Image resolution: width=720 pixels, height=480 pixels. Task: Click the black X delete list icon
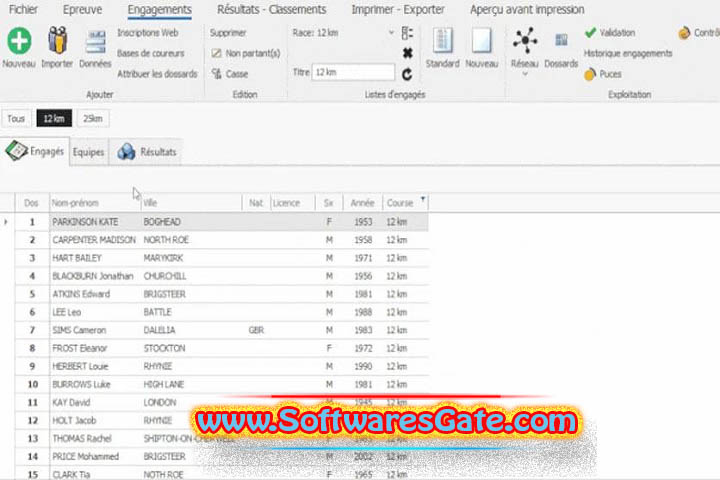(x=407, y=53)
